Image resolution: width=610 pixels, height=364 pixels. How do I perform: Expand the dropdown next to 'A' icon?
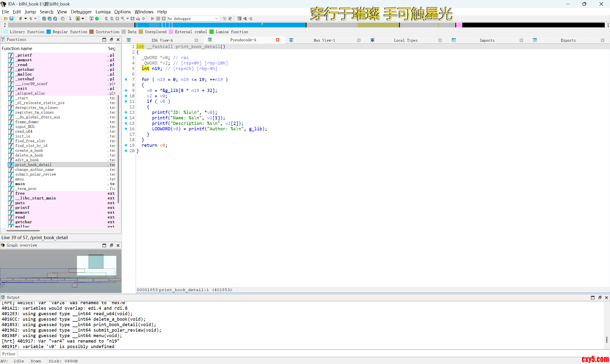point(83,19)
